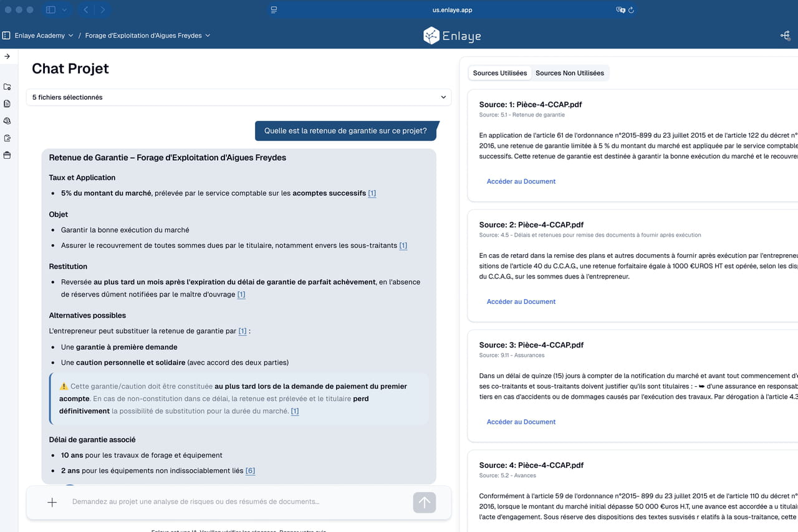Open the documents sidebar icon
This screenshot has height=532, width=798.
[x=7, y=103]
